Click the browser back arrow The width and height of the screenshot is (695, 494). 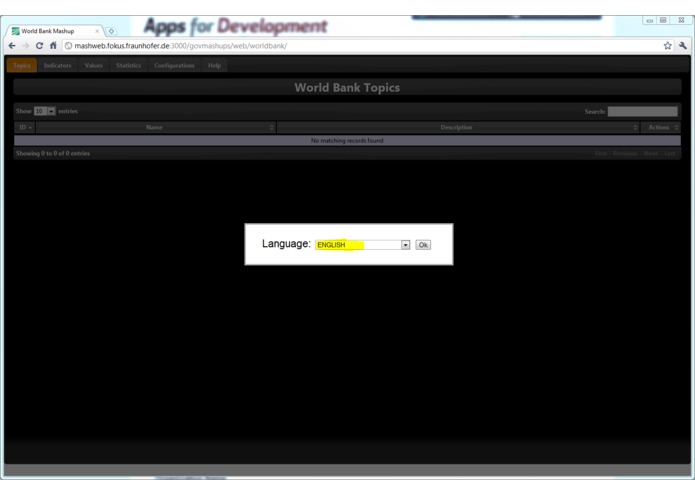click(x=12, y=46)
